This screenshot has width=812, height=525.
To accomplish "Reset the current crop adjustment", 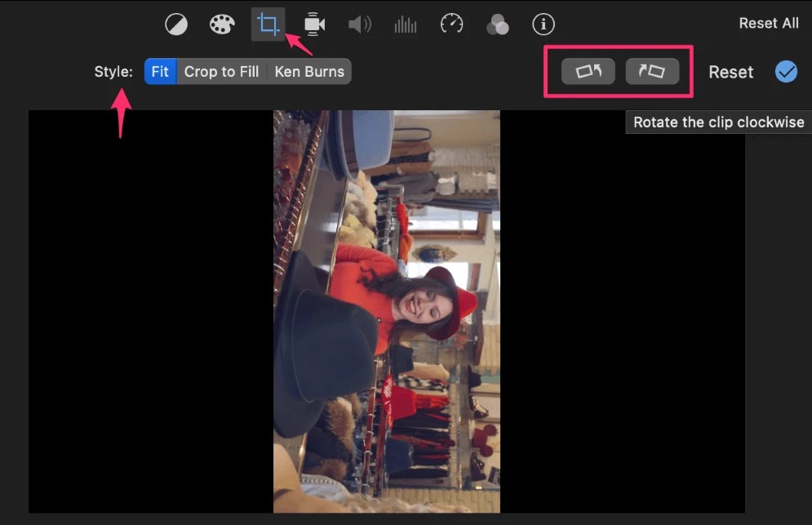I will click(730, 72).
